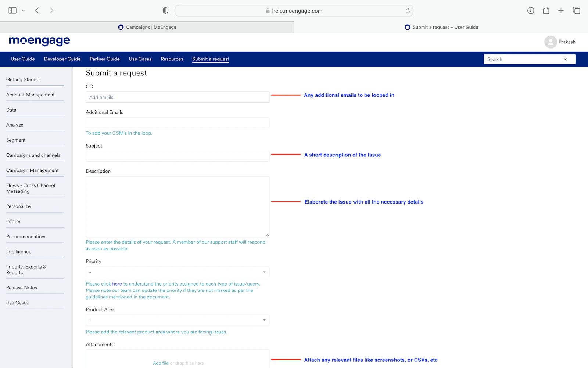
Task: Open the Share icon in the toolbar
Action: click(546, 10)
